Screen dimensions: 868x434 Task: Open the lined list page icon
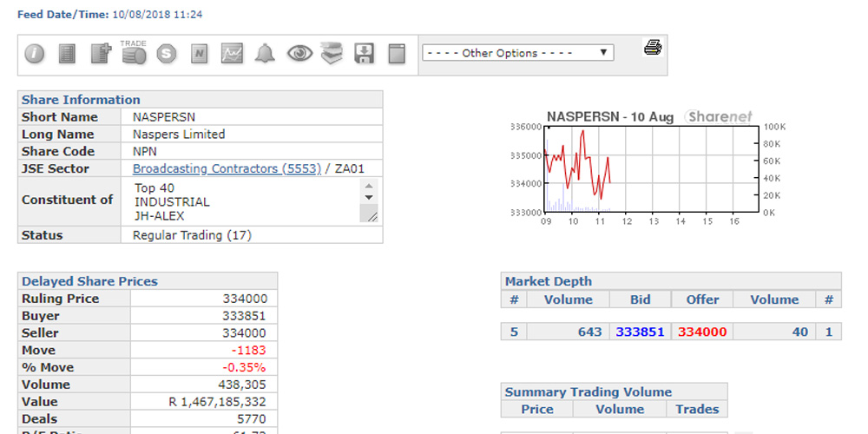pos(67,54)
